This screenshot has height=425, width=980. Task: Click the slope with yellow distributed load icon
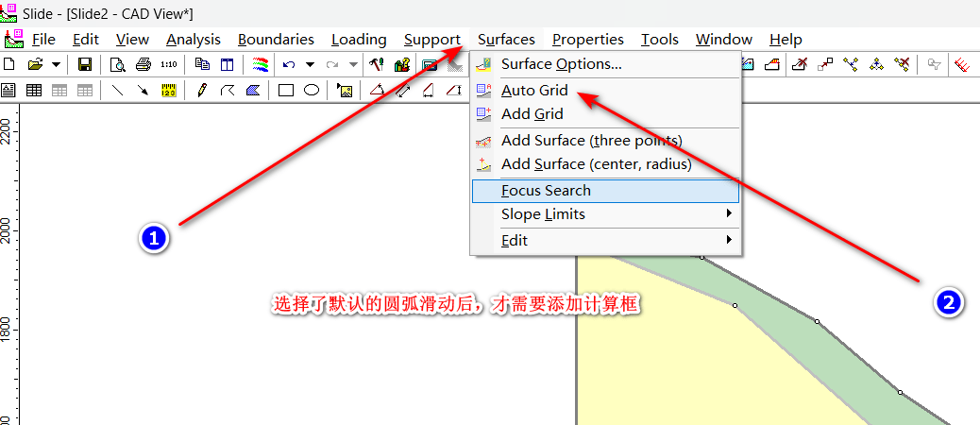[773, 64]
